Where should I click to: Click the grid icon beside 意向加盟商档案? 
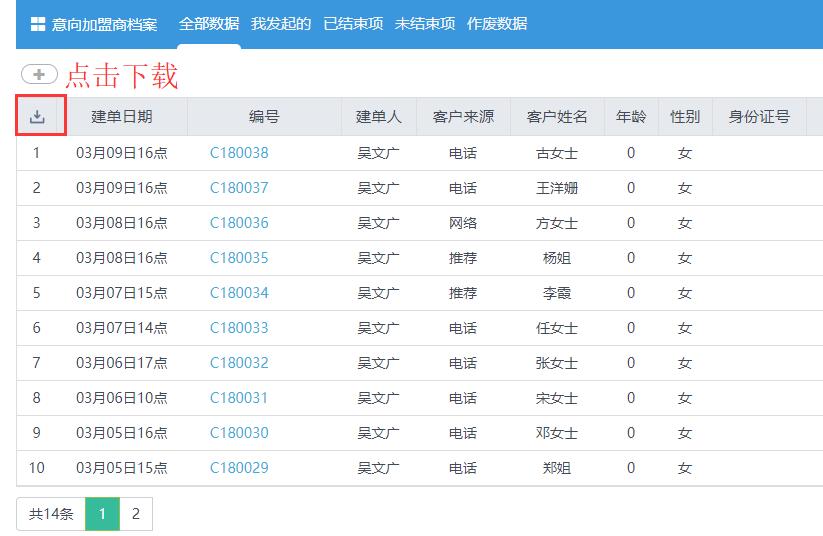38,24
